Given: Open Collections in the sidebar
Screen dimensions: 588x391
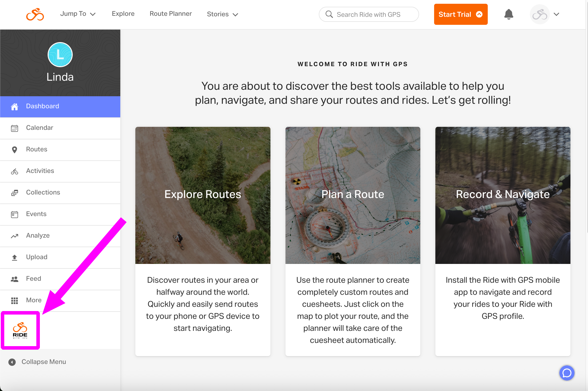Looking at the screenshot, I should tap(60, 192).
